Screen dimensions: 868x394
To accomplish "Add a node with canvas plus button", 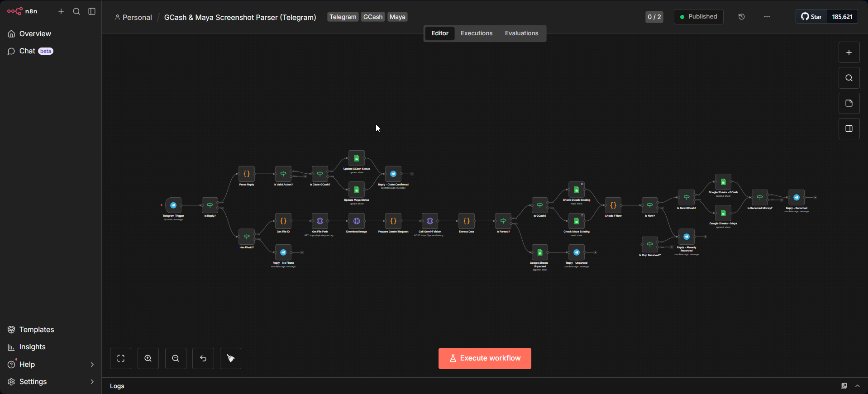I will click(849, 52).
